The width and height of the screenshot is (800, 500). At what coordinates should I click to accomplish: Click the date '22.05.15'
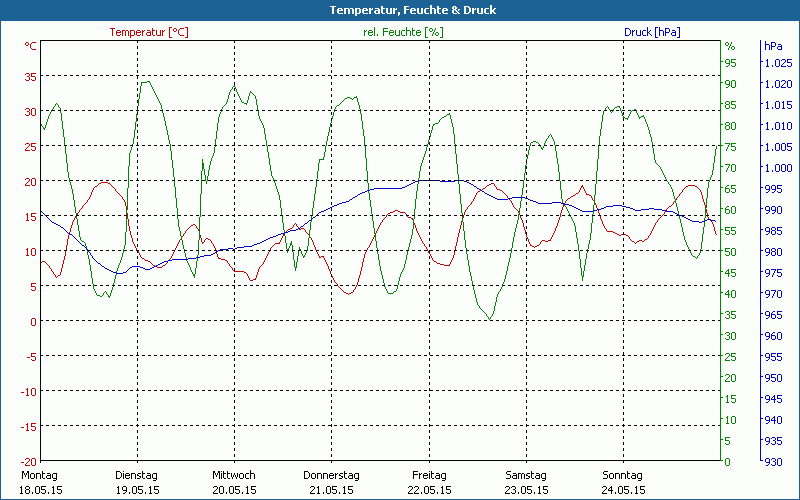[x=430, y=490]
